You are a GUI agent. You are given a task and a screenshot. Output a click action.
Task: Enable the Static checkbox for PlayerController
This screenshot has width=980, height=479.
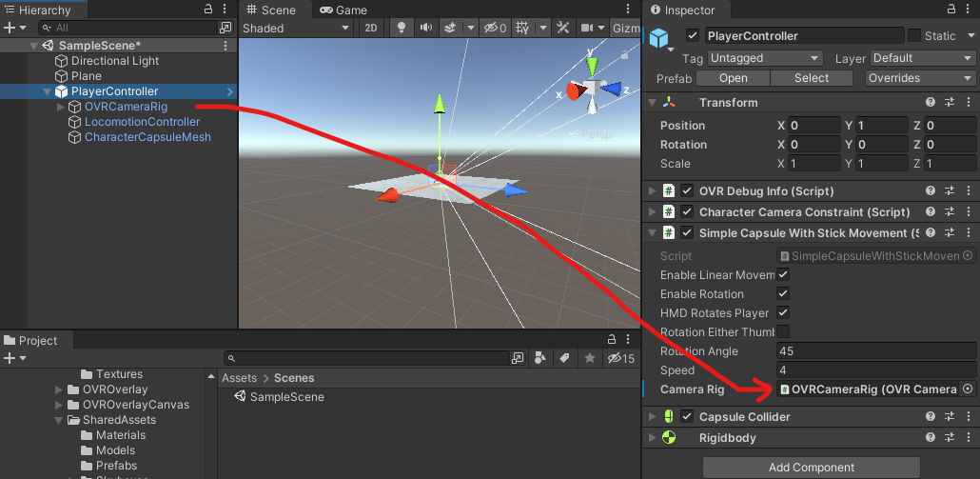(914, 36)
